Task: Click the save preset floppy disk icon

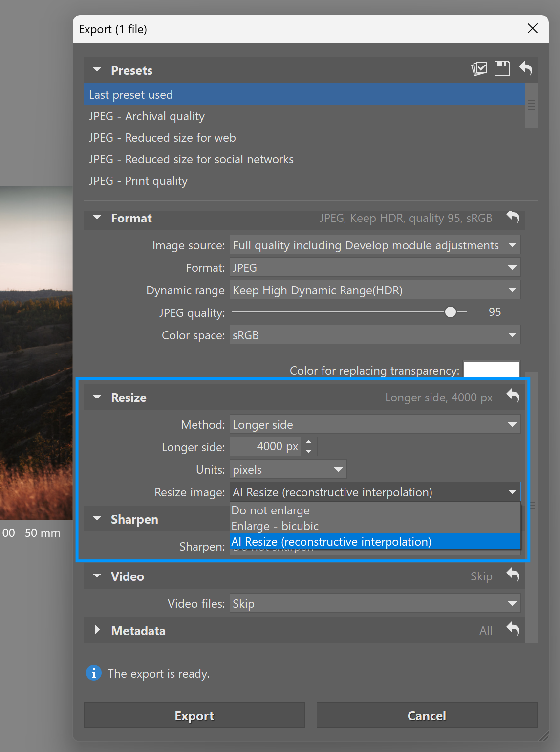Action: point(502,69)
